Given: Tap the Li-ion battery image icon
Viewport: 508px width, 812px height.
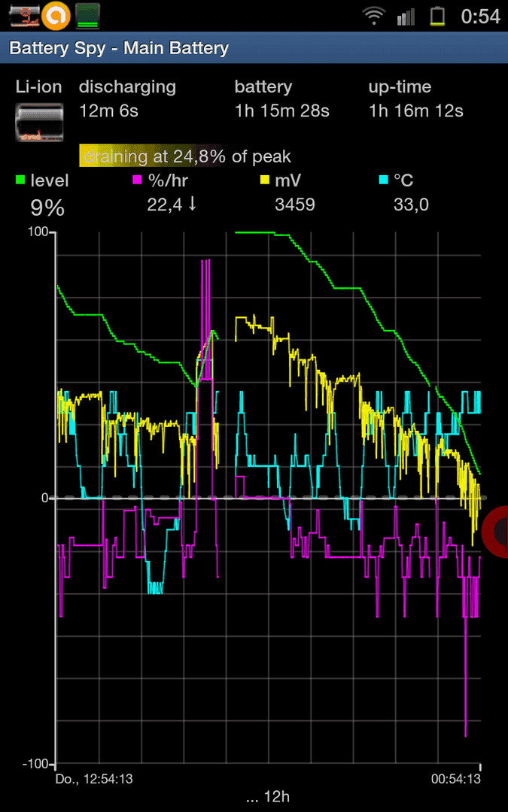Looking at the screenshot, I should point(39,123).
